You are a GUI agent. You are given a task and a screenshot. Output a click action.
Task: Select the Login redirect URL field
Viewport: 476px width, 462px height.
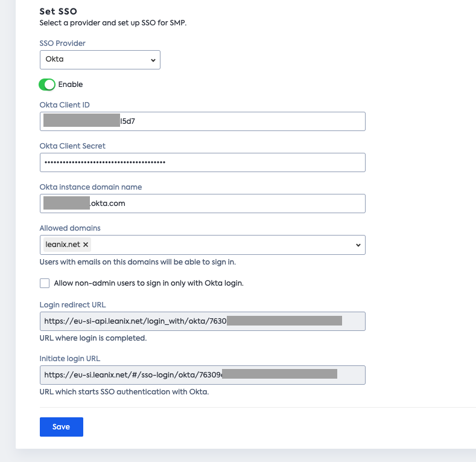click(x=203, y=321)
